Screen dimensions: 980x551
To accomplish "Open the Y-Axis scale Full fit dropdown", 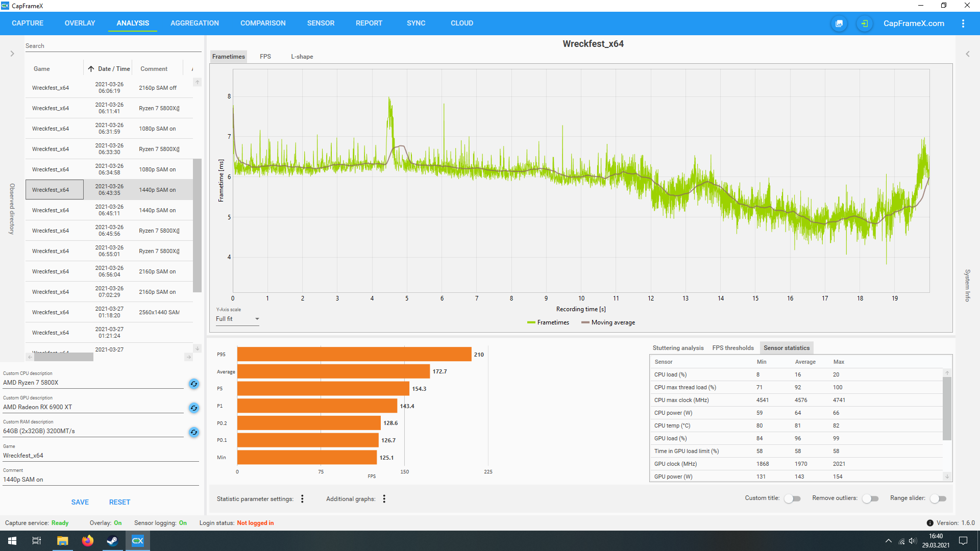I will click(237, 319).
